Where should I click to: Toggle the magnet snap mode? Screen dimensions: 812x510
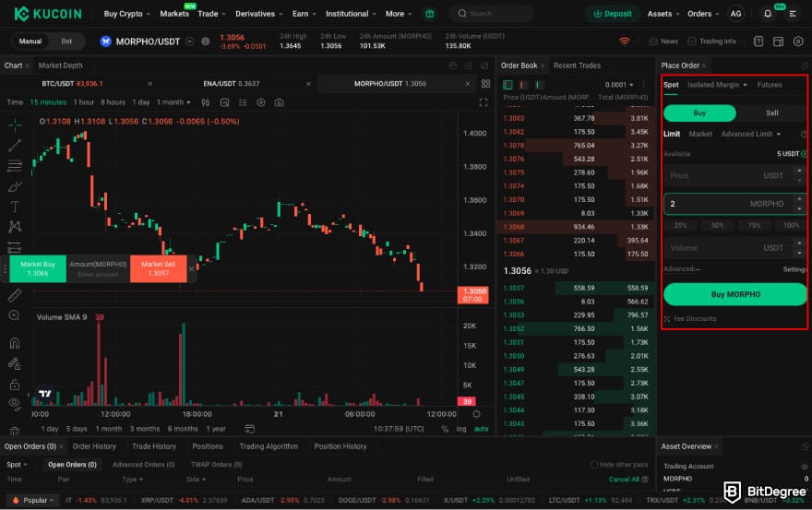coord(15,343)
